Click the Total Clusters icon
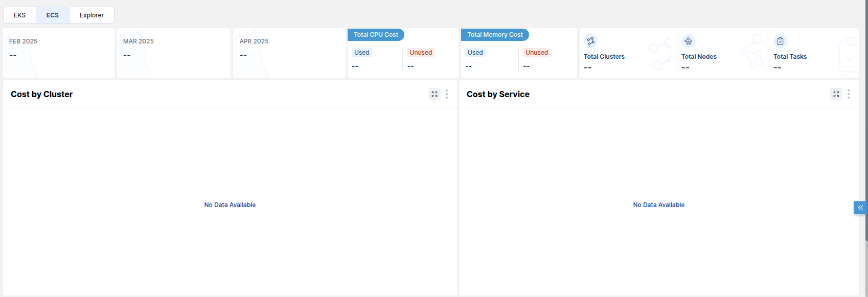This screenshot has height=297, width=868. coord(590,41)
